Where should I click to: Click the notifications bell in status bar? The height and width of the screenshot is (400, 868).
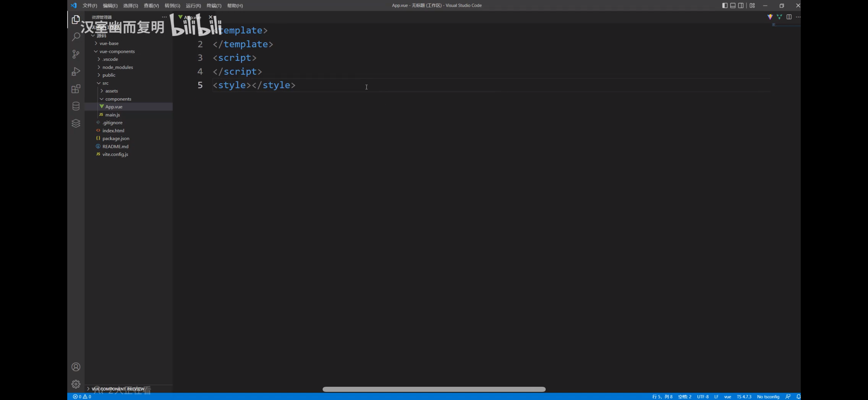pyautogui.click(x=798, y=397)
